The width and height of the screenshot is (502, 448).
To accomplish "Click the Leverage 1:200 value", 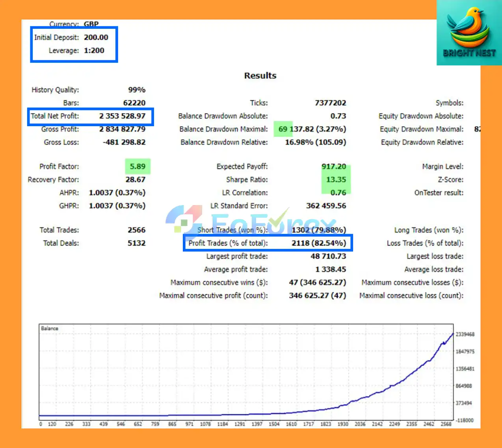I will [94, 50].
